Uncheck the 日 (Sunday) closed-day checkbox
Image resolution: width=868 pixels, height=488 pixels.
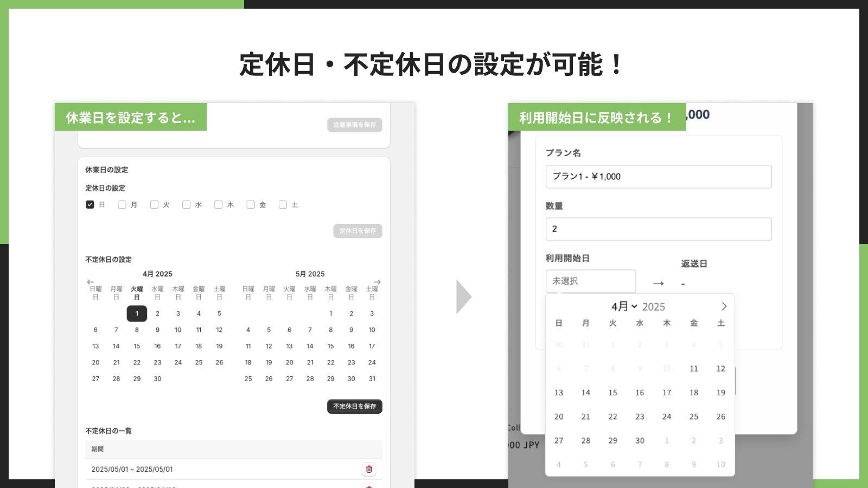(x=90, y=204)
